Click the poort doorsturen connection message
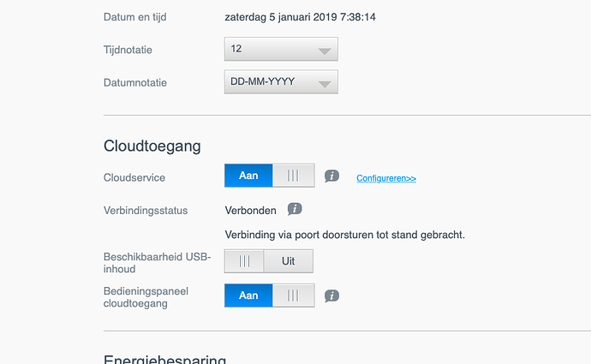The width and height of the screenshot is (591, 364). click(x=344, y=235)
